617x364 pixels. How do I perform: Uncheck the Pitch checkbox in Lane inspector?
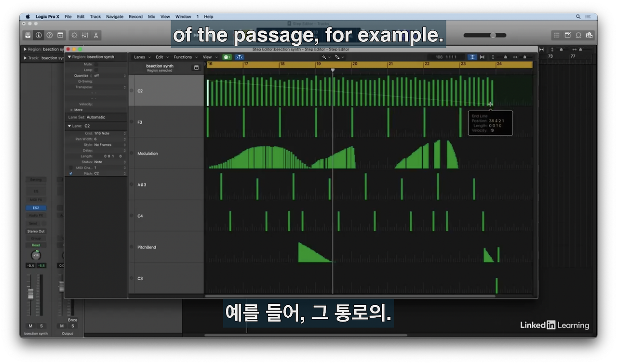click(x=71, y=173)
